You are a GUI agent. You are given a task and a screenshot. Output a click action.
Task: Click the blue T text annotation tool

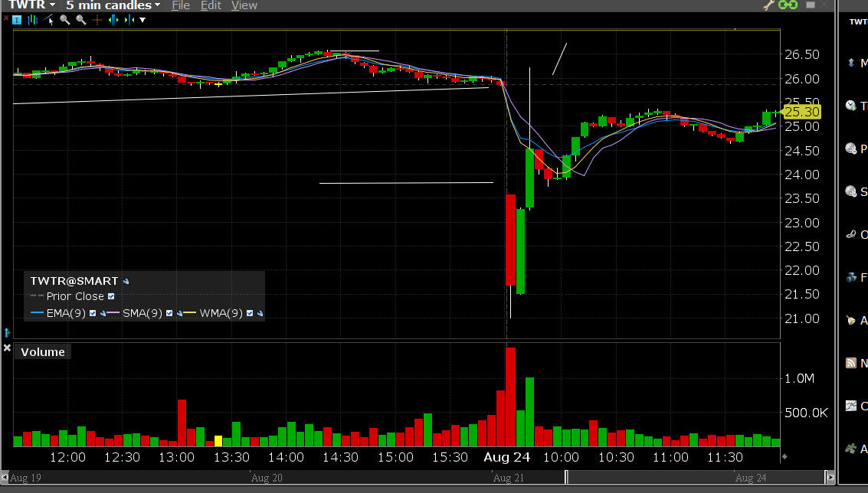click(x=18, y=20)
